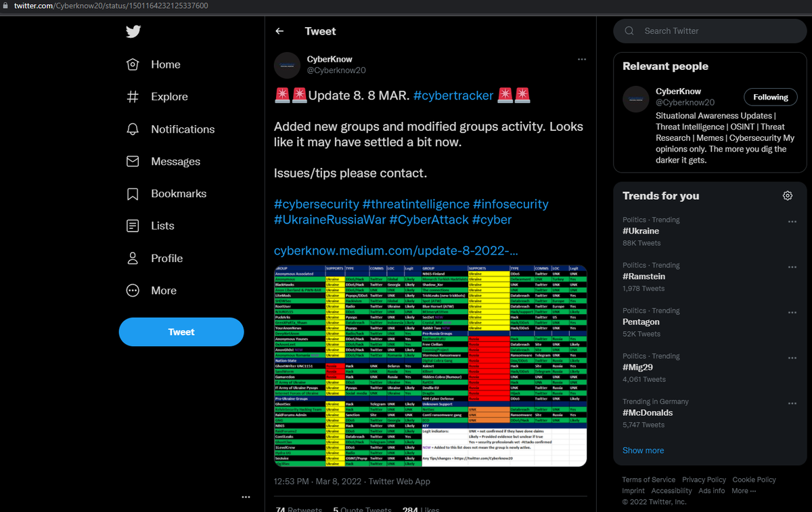This screenshot has height=512, width=812.
Task: Open Terms of Service link
Action: point(649,480)
